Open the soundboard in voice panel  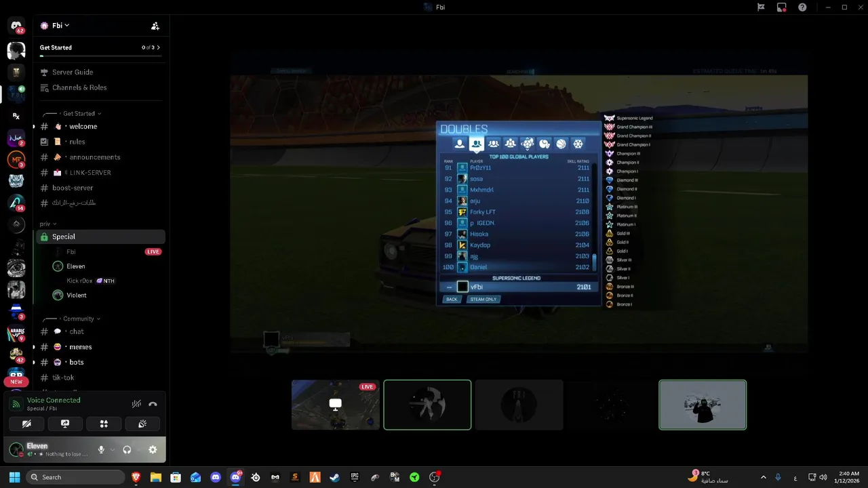click(142, 424)
